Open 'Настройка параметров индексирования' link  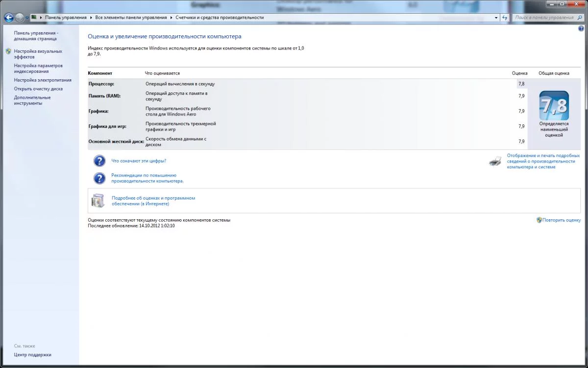point(38,69)
